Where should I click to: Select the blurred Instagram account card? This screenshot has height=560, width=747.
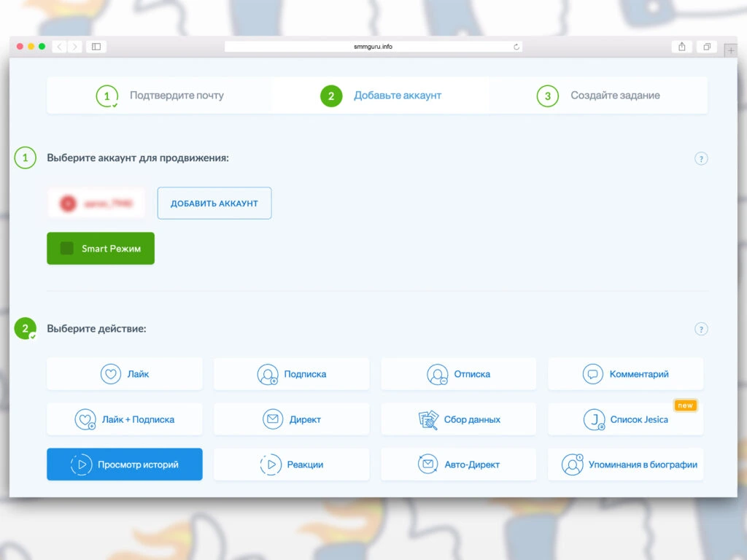96,203
